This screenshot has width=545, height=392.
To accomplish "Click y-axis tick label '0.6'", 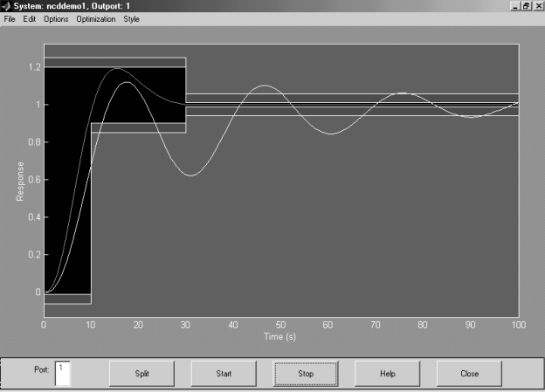I will click(34, 180).
